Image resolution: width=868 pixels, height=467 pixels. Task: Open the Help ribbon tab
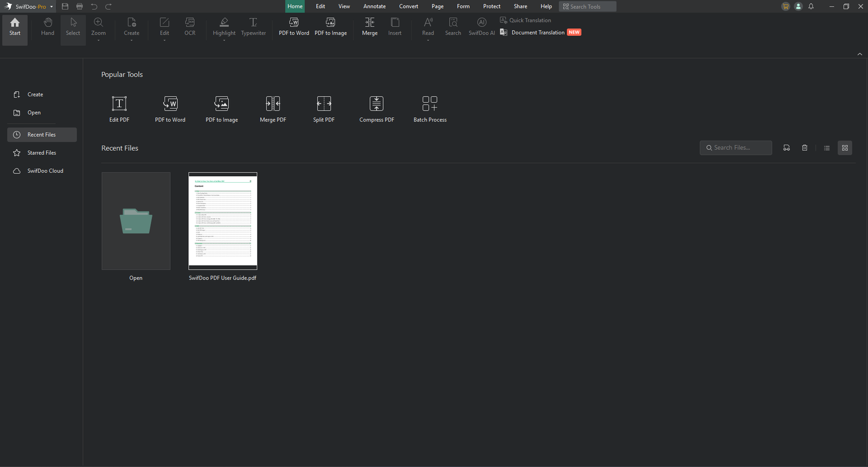click(546, 7)
